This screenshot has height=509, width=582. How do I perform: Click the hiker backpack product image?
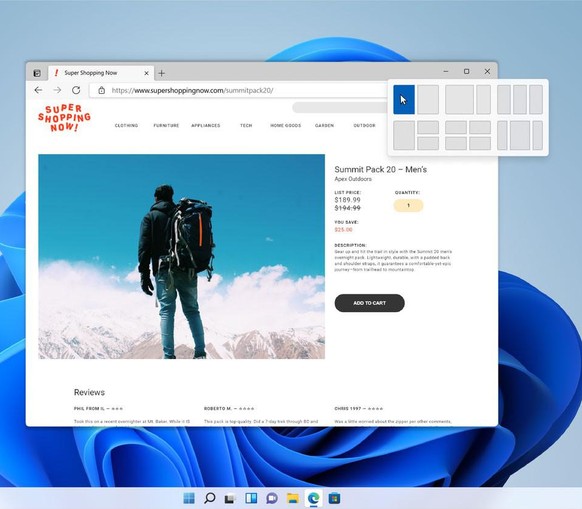coord(182,257)
